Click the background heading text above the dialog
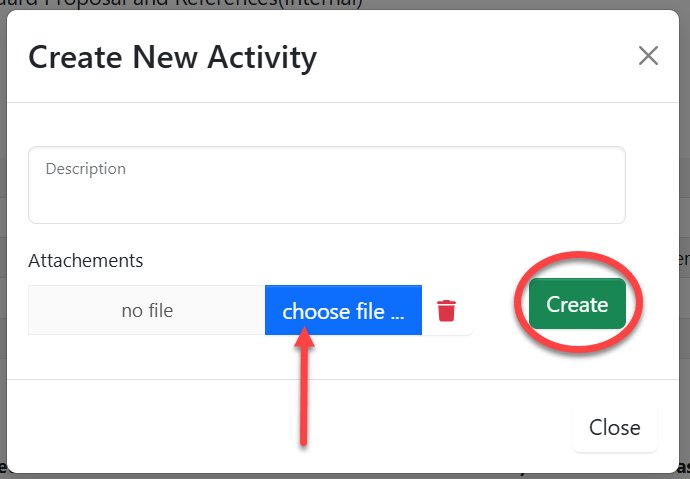 [x=200, y=4]
